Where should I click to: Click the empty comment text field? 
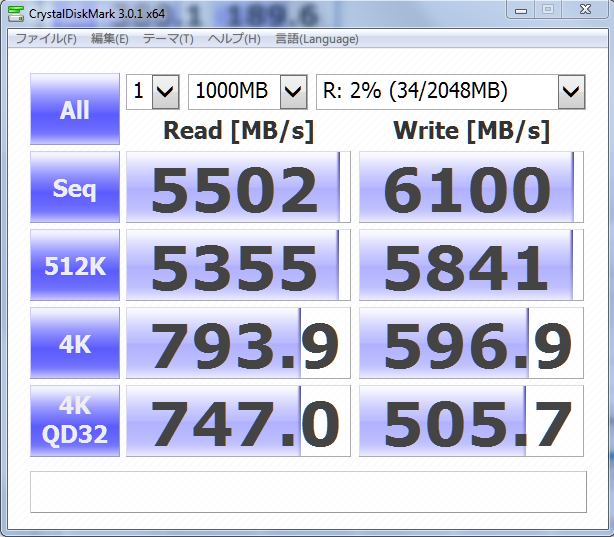(x=308, y=491)
